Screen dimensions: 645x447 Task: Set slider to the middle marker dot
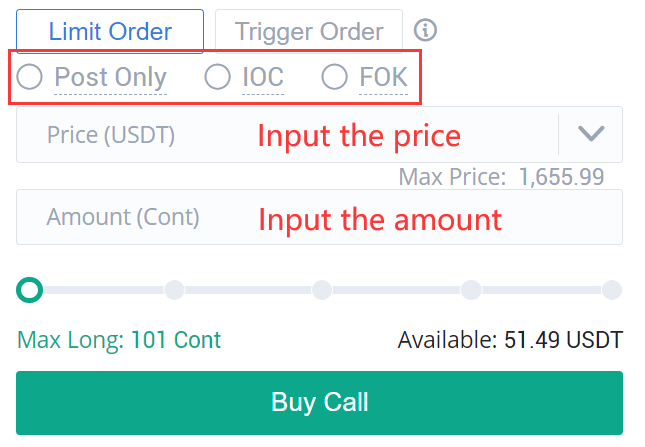pyautogui.click(x=322, y=290)
